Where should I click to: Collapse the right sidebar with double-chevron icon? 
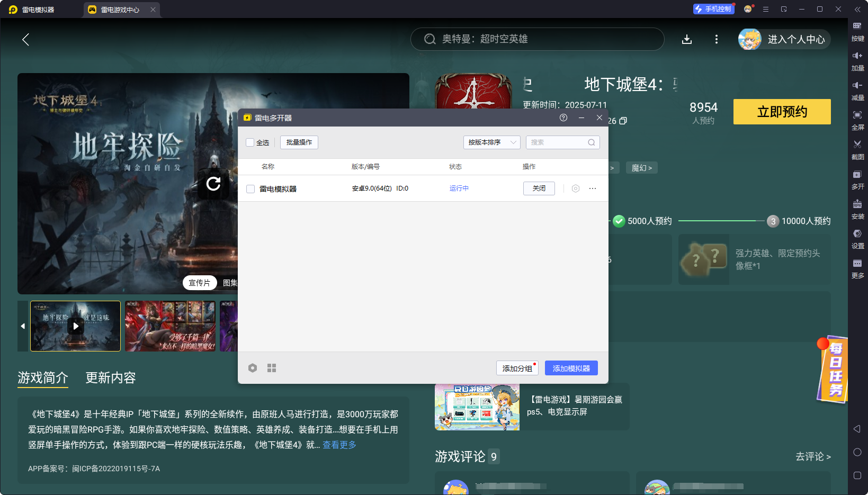pos(857,10)
